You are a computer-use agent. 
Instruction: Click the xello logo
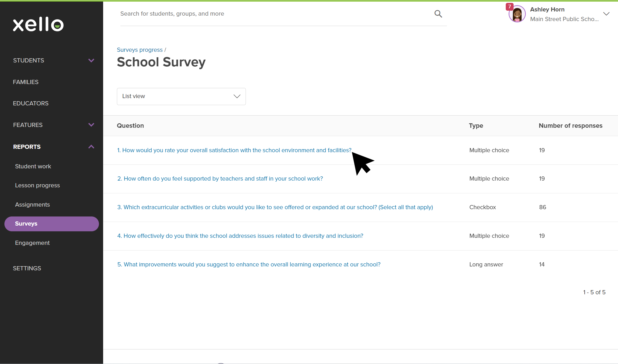point(38,24)
